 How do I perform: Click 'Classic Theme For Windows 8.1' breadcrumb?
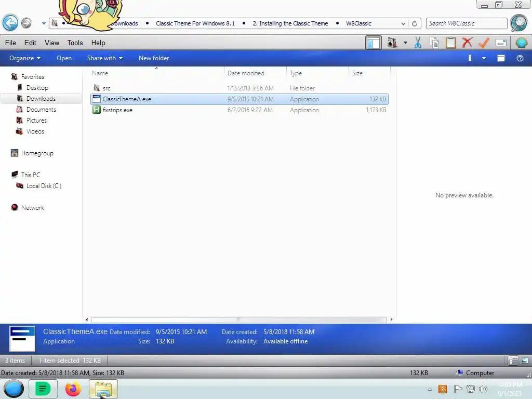pyautogui.click(x=195, y=23)
